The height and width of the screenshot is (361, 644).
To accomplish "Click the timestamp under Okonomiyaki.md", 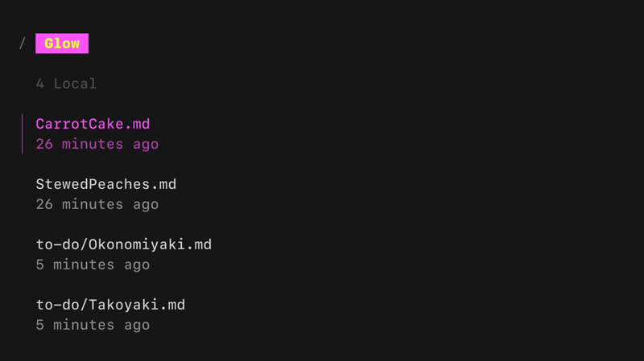I will click(x=93, y=265).
